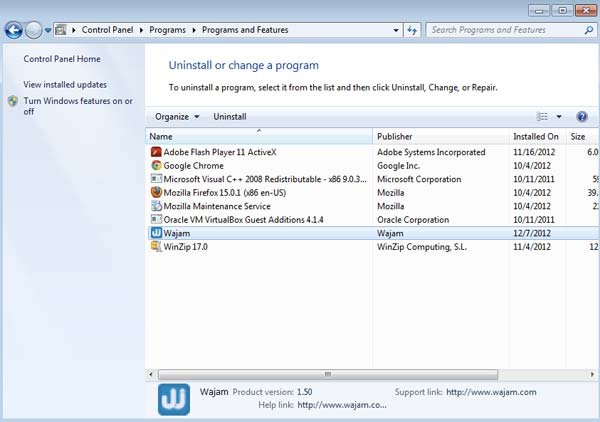Select WinZip 17.0 entry
Viewport: 600px width, 422px height.
186,247
